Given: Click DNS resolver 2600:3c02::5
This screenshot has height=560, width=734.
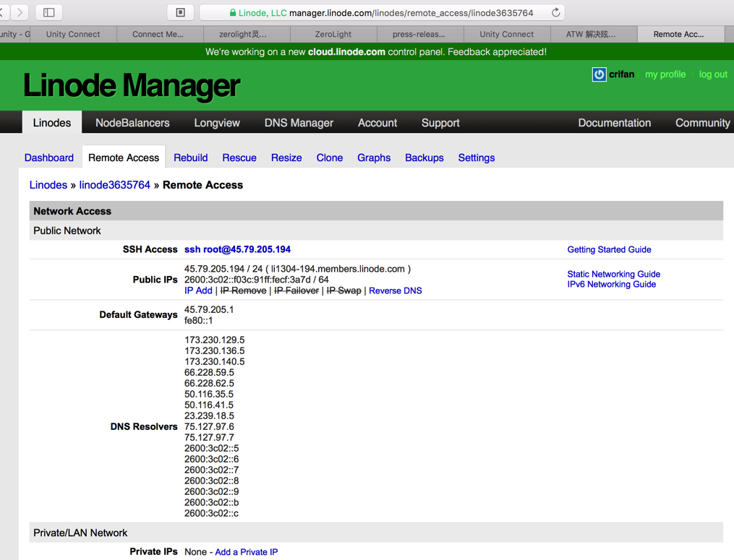Looking at the screenshot, I should pyautogui.click(x=211, y=448).
